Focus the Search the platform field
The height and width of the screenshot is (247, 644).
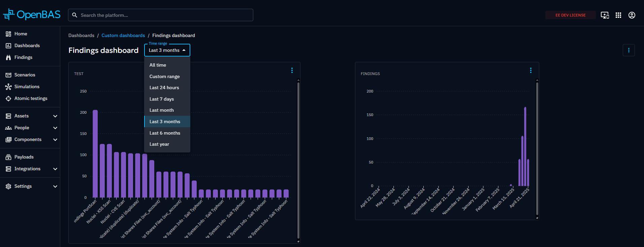161,15
